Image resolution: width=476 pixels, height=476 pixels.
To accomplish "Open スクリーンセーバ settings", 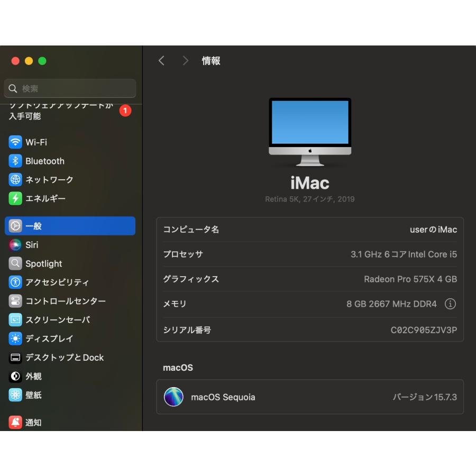I will 70,320.
